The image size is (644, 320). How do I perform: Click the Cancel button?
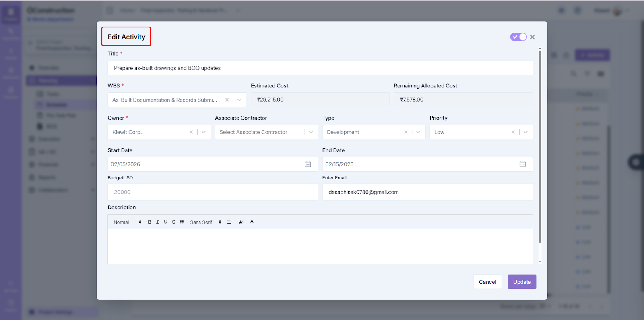(487, 282)
